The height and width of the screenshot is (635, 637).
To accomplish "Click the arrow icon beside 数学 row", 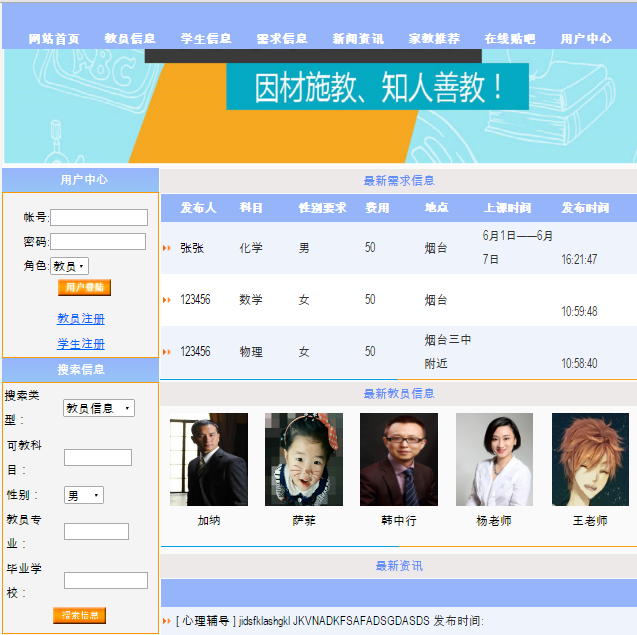I will [x=167, y=300].
